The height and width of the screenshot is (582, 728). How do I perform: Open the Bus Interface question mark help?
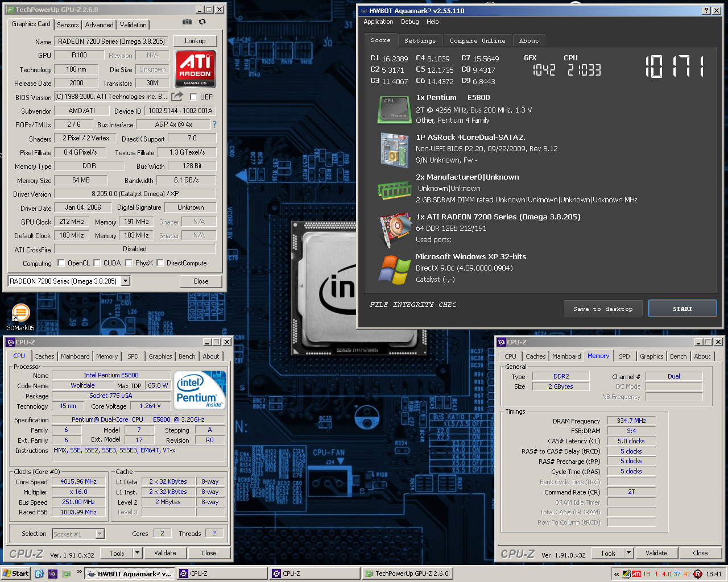214,124
